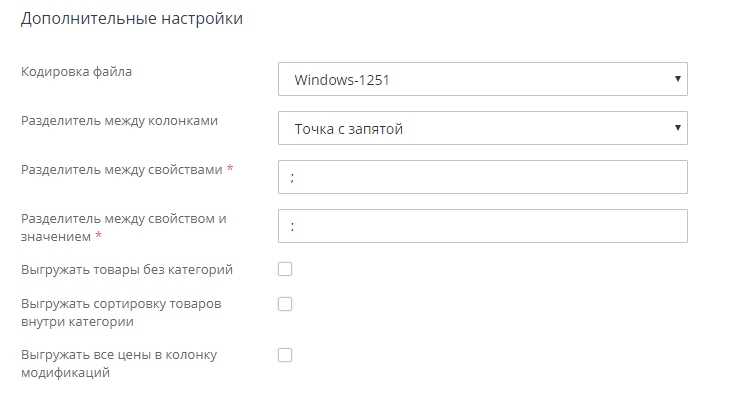Enable the Выгружать товары без категорий checkbox
The image size is (740, 406).
[x=285, y=269]
